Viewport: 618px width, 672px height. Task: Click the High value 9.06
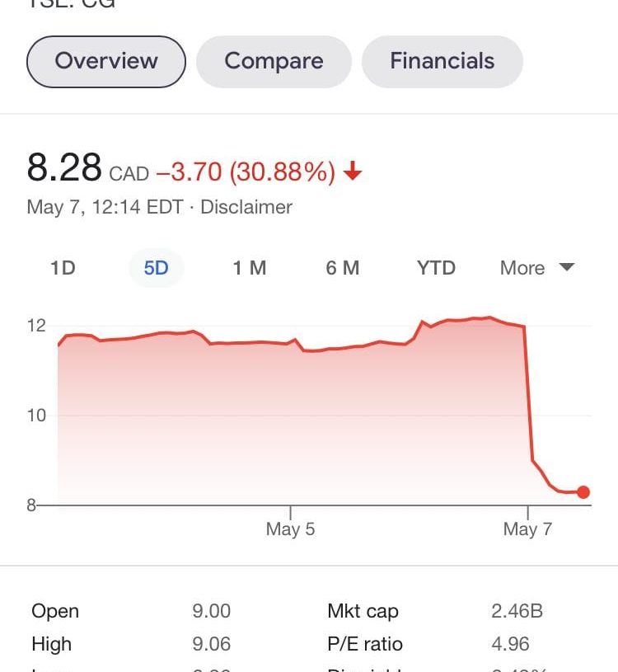click(x=211, y=644)
